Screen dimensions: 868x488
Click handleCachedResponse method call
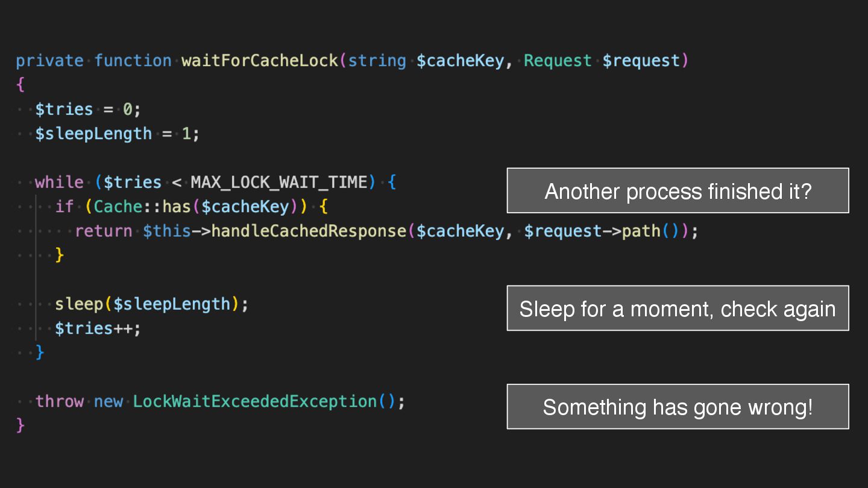(308, 231)
